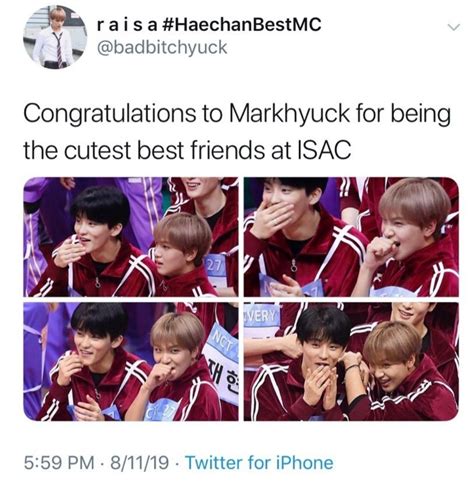Screen dimensions: 474x482
Task: Click the 8/11/19 date text
Action: click(x=139, y=463)
